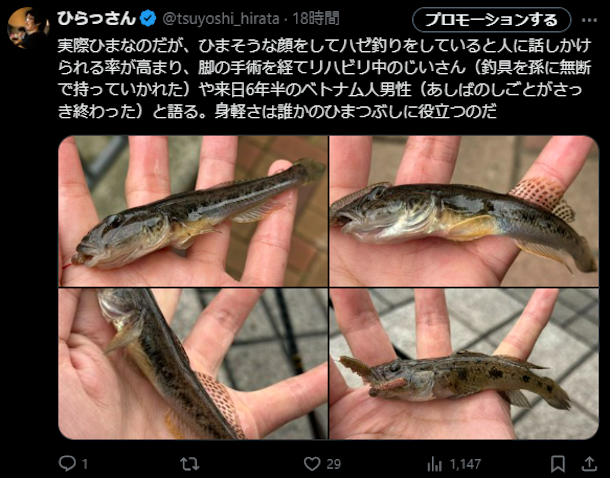Bookmark this tweet
The image size is (610, 478).
tap(558, 464)
